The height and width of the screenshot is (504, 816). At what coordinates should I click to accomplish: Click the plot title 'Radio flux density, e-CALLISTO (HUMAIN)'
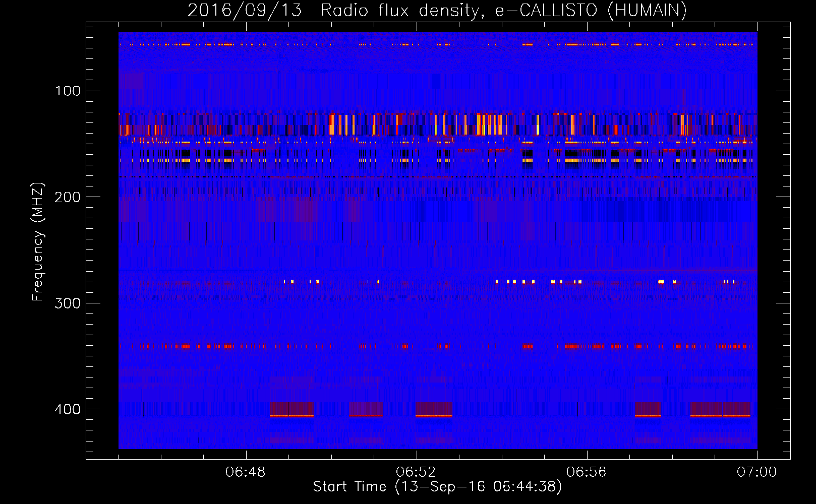click(503, 10)
